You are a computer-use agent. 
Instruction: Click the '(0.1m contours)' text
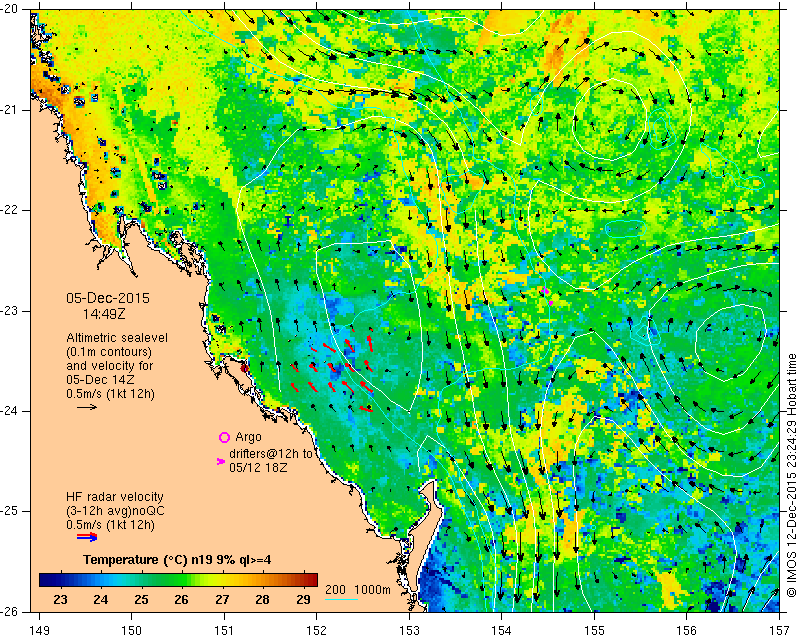(109, 352)
